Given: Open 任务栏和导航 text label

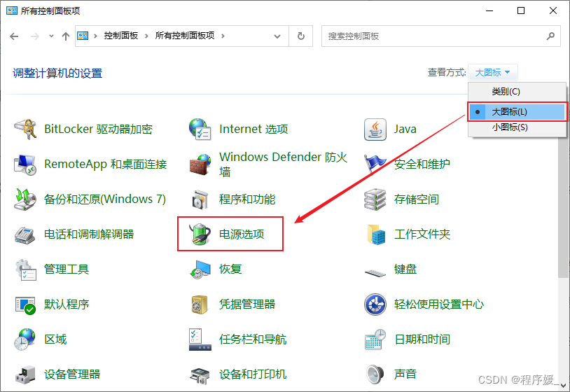Looking at the screenshot, I should 253,339.
